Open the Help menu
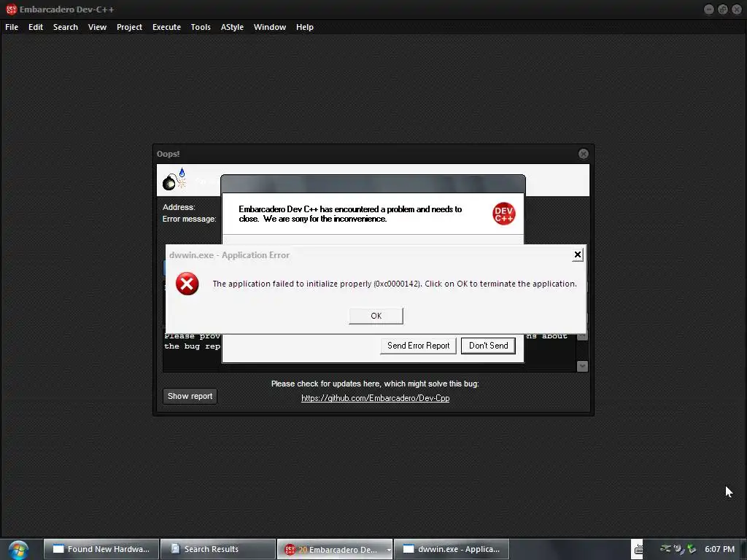Viewport: 747px width, 560px height. (304, 27)
